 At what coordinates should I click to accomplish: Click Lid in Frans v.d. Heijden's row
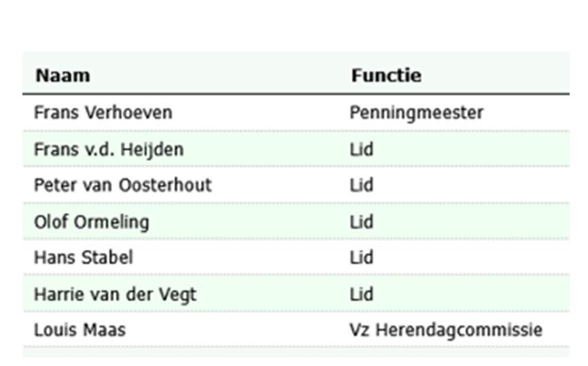tap(362, 149)
